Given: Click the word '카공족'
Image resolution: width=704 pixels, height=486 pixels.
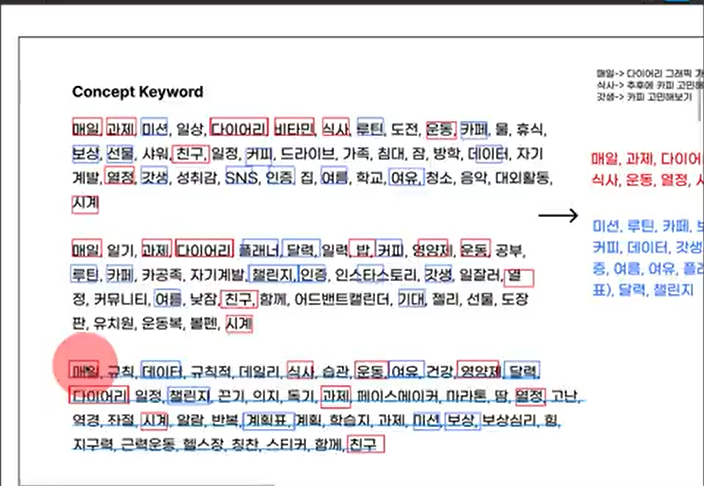Looking at the screenshot, I should click(x=162, y=274).
